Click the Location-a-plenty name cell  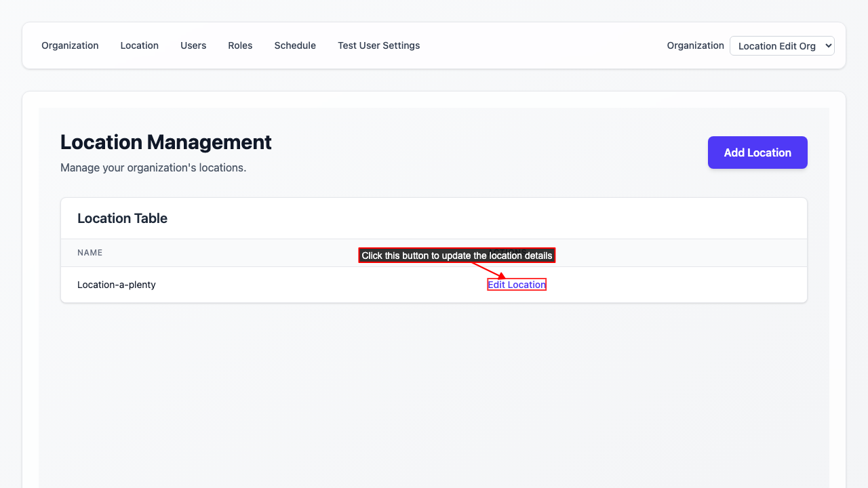point(116,284)
